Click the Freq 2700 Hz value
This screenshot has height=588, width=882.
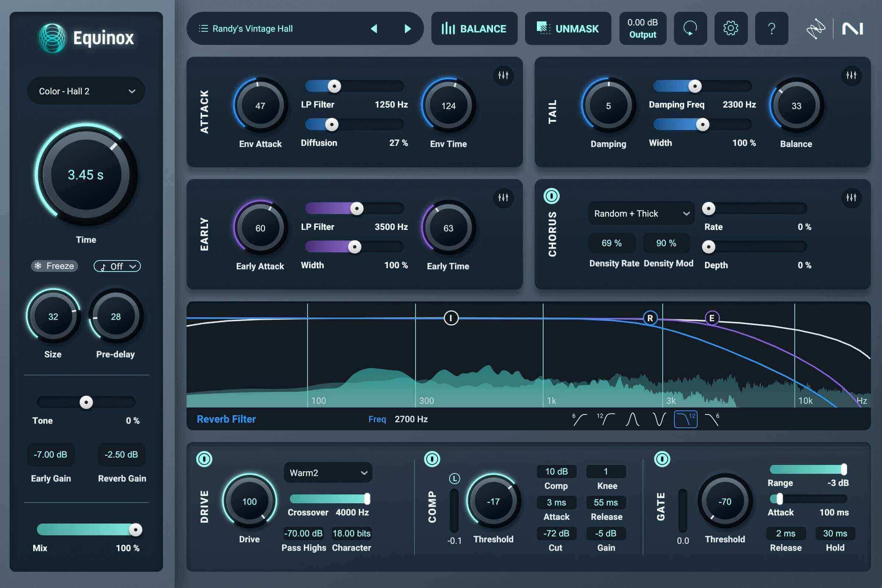pos(411,419)
